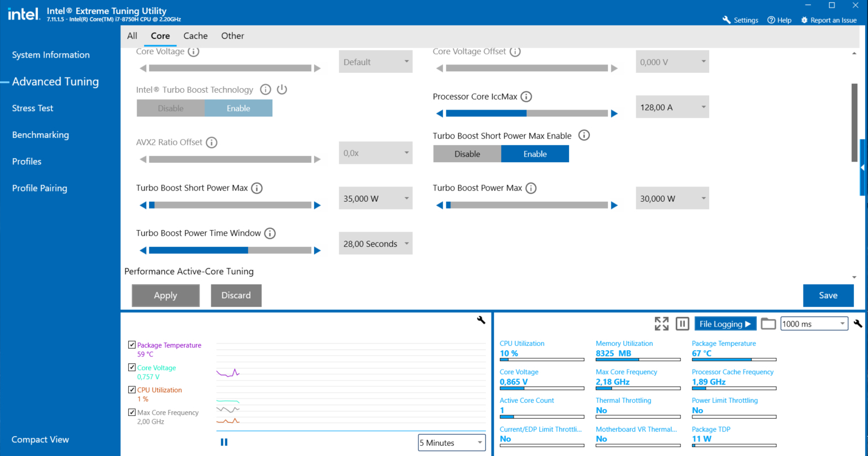Increase Turbo Boost Power Max with right arrow
868x456 pixels.
pyautogui.click(x=614, y=205)
